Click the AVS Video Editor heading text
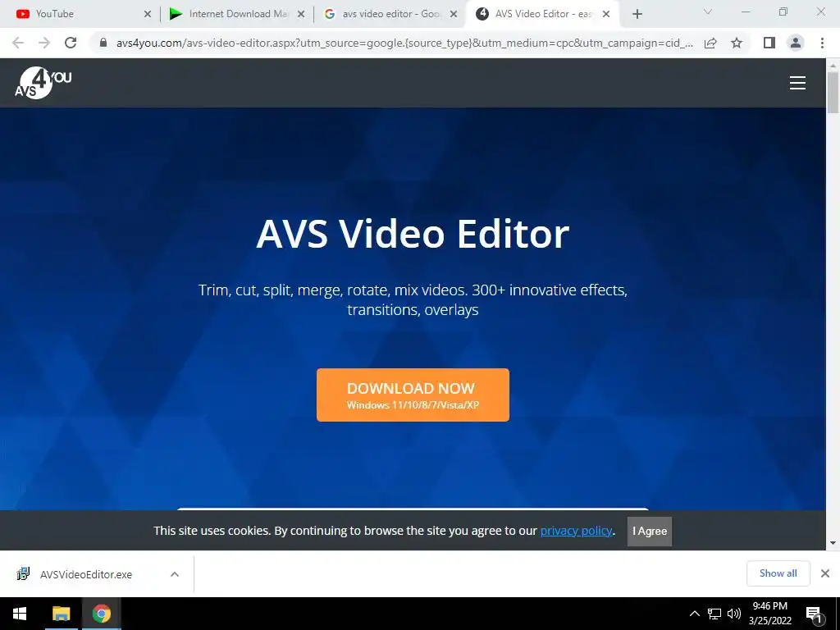This screenshot has width=840, height=630. (x=413, y=234)
